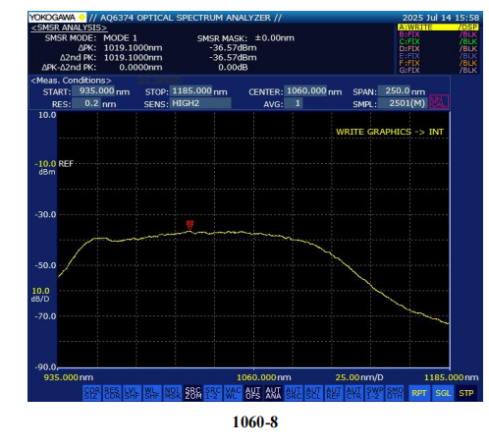
Task: Toggle the AUT CTR status indicator
Action: (354, 393)
